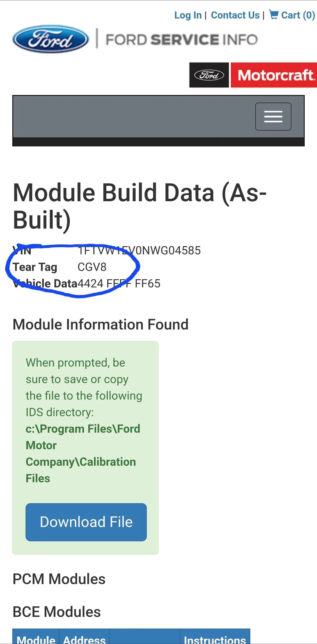
Task: Open Cart (0) link
Action: point(298,15)
